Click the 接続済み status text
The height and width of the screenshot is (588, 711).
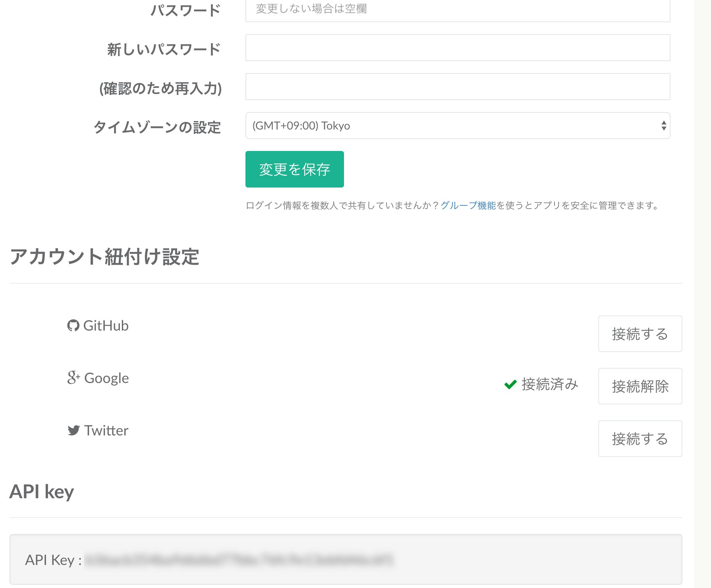pos(550,384)
